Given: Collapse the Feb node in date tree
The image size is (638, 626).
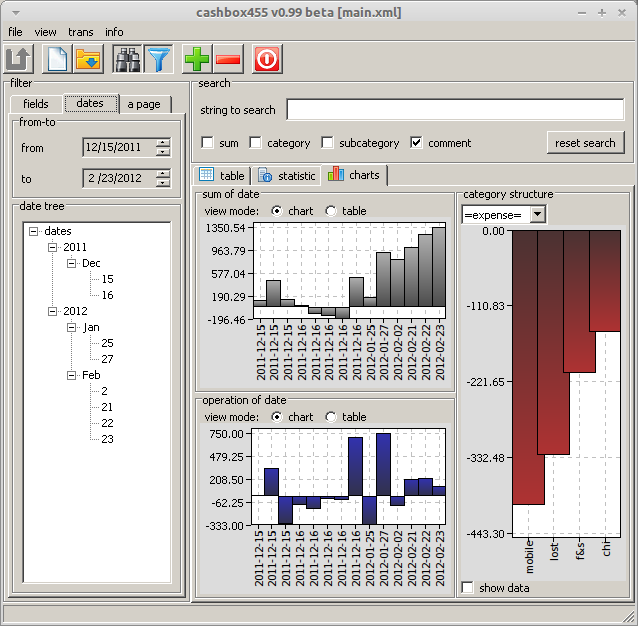Looking at the screenshot, I should [72, 375].
